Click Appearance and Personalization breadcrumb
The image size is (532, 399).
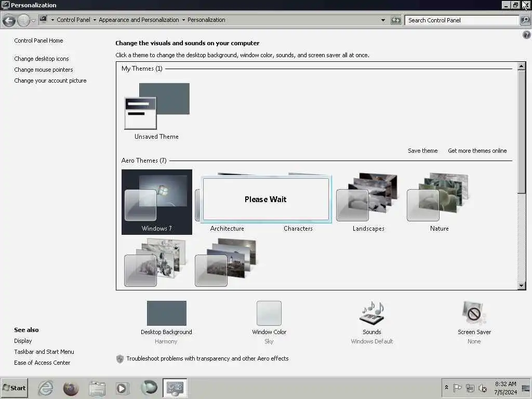pyautogui.click(x=139, y=20)
